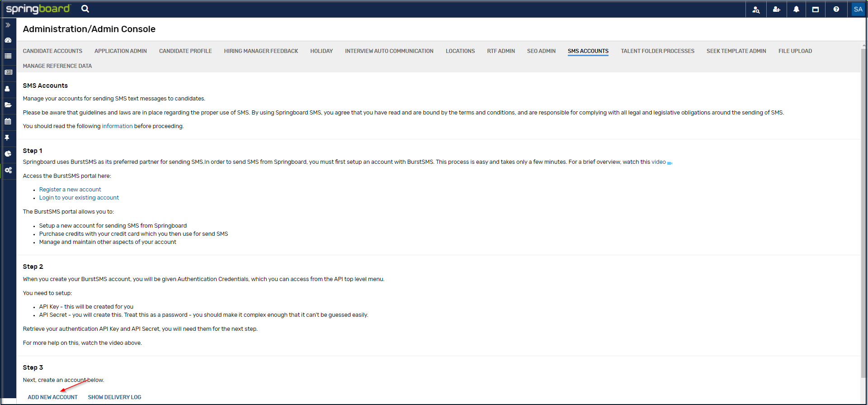Screen dimensions: 868x405
Task: Open the SA user avatar menu
Action: (x=858, y=9)
